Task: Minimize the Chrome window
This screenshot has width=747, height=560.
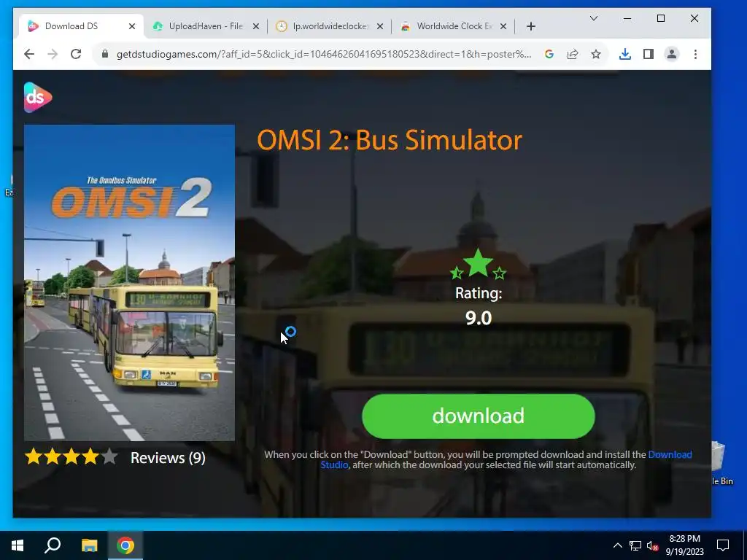Action: coord(627,18)
